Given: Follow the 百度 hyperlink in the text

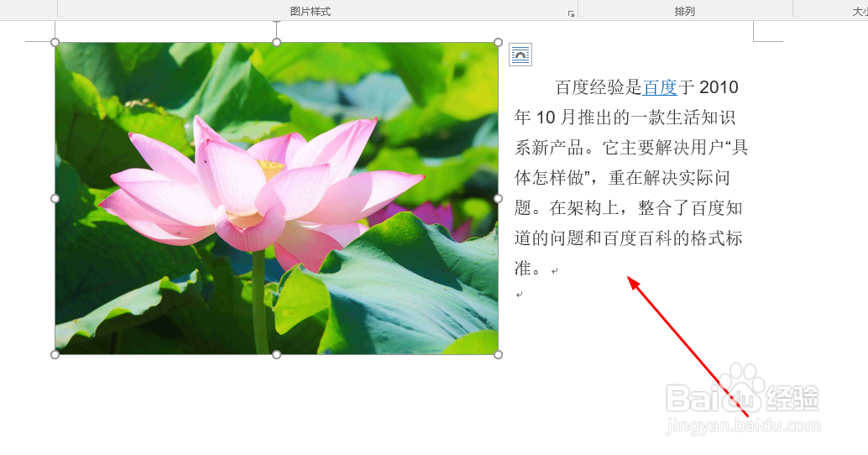Looking at the screenshot, I should click(x=660, y=87).
